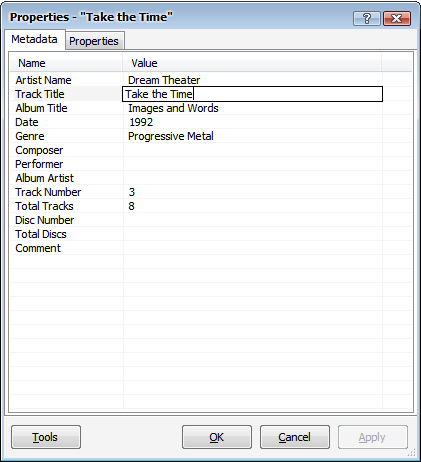Switch to the Properties tab
This screenshot has width=421, height=462.
point(94,41)
